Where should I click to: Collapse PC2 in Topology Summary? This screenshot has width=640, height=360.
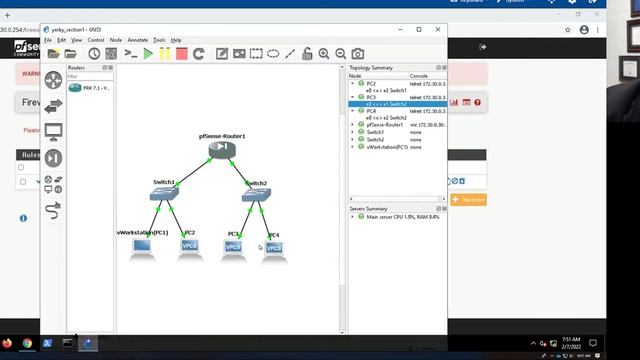[353, 83]
